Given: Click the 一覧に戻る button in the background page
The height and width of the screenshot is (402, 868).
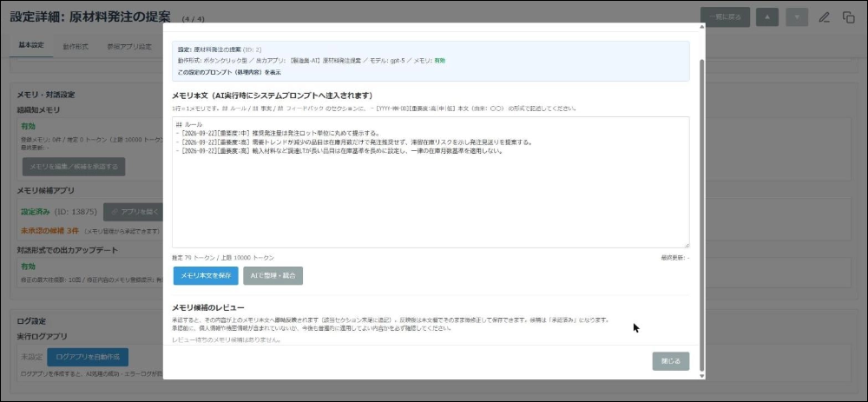Looking at the screenshot, I should [725, 17].
